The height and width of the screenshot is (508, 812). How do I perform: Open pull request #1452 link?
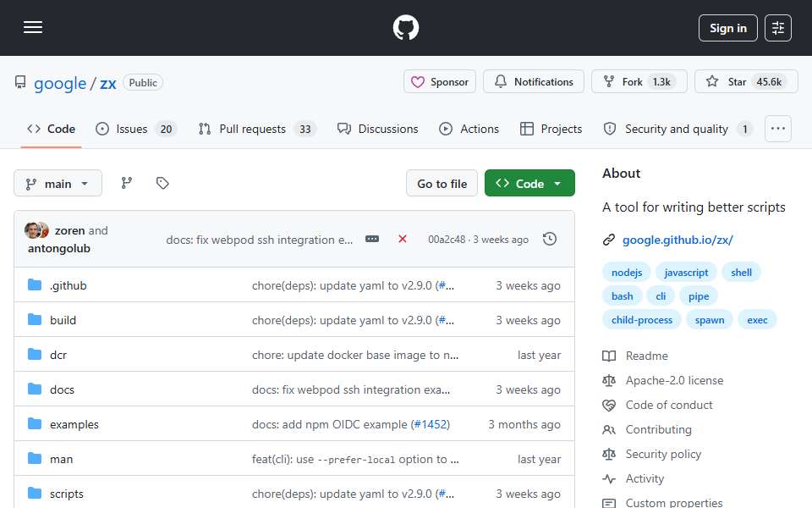tap(431, 424)
